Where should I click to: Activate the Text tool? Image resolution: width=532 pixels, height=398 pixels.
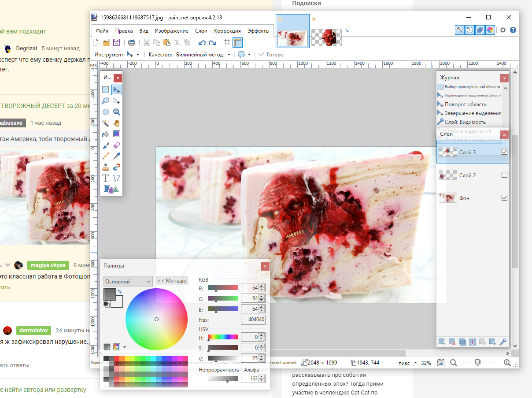(x=106, y=178)
